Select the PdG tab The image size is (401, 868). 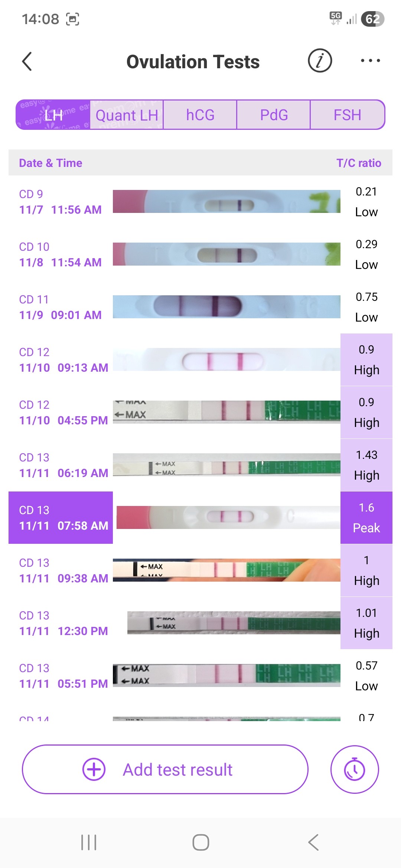(274, 115)
